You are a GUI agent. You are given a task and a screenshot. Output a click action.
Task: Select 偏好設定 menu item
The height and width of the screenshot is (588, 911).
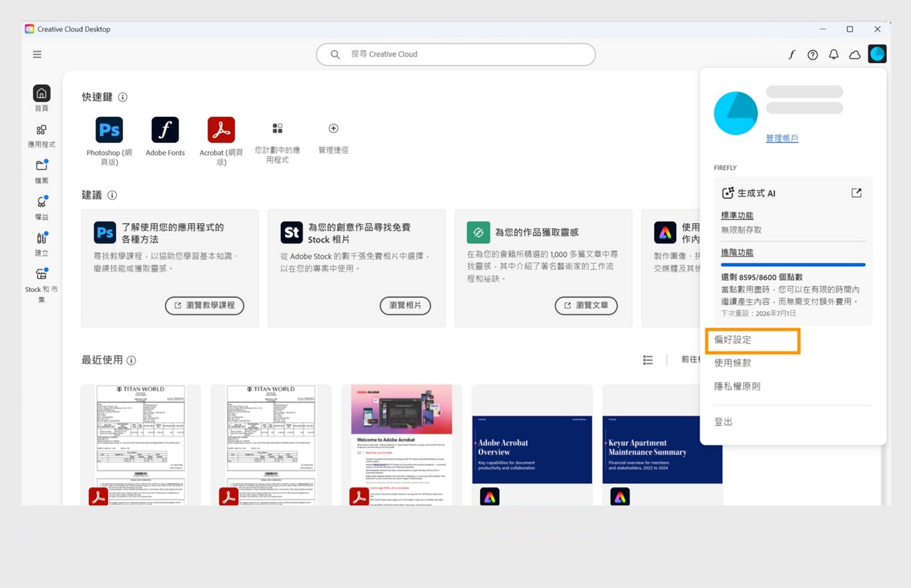[753, 340]
